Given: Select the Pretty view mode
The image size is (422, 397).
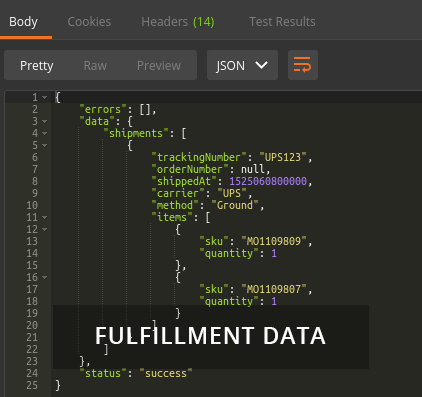Looking at the screenshot, I should (x=37, y=65).
